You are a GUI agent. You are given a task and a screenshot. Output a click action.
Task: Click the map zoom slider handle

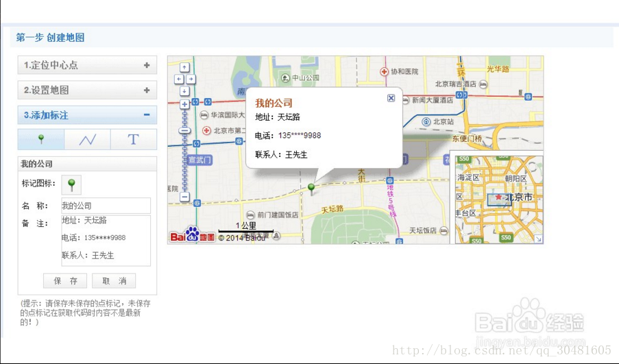[x=184, y=130]
